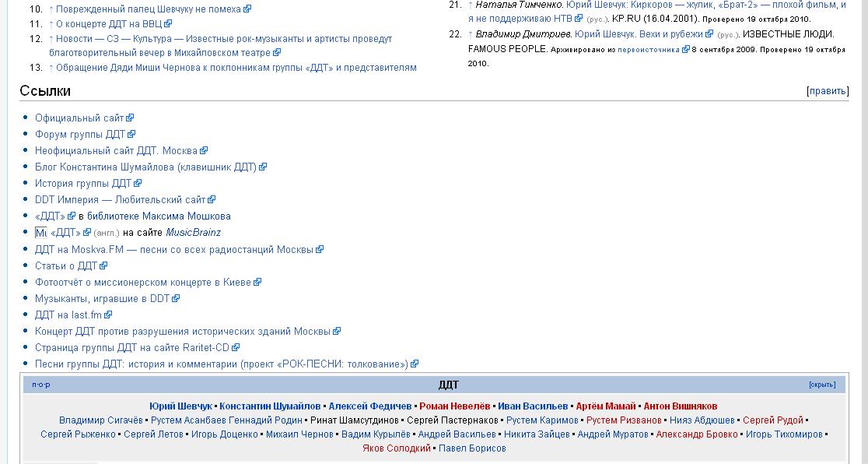Follow Музыканты, игравшие в DDT link
Screen dimensions: 868x464
pos(102,298)
